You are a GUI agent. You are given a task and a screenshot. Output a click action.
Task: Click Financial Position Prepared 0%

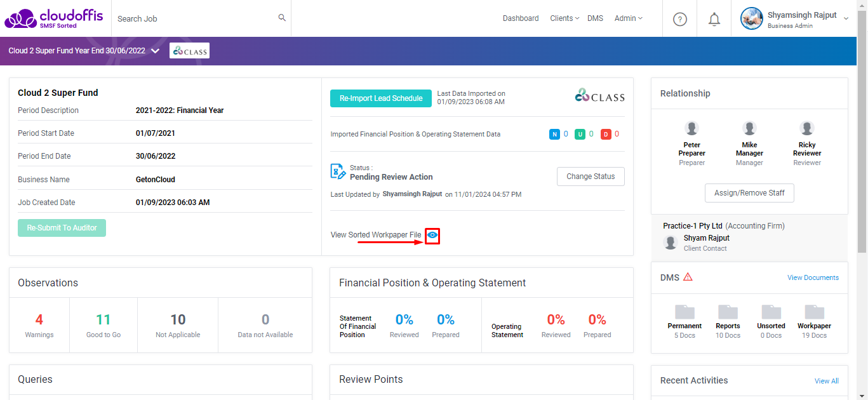click(446, 319)
